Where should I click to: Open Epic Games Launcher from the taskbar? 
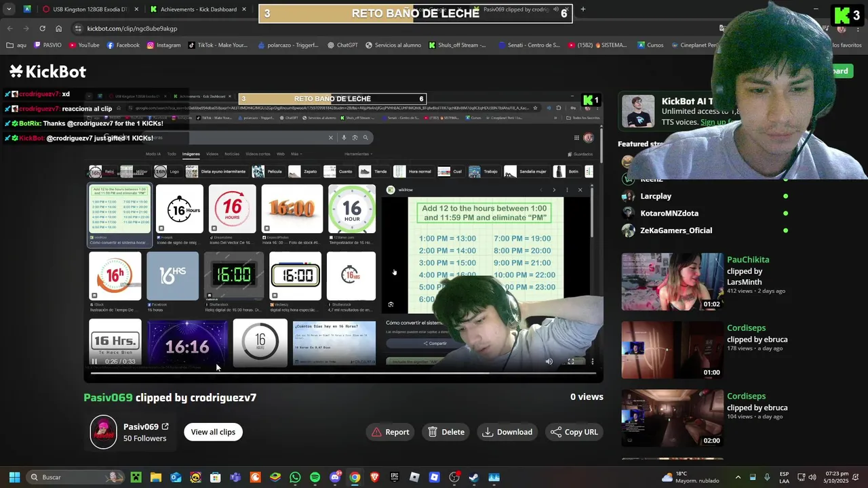(x=395, y=477)
